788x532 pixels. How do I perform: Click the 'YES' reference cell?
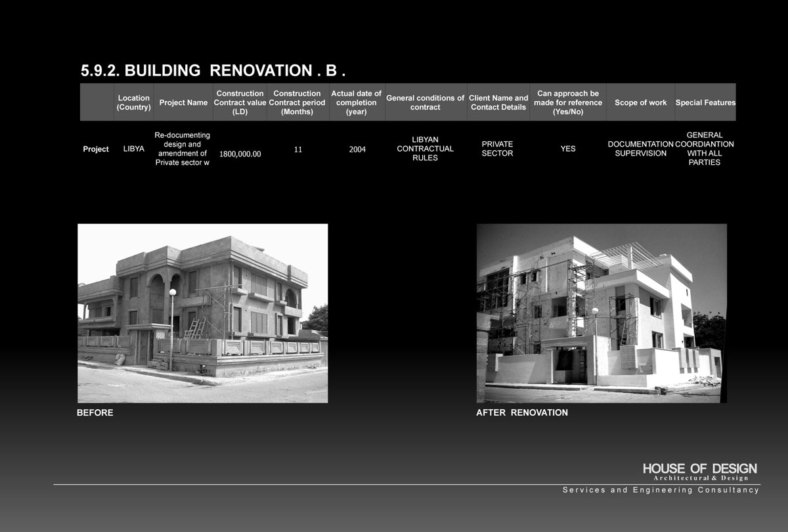[x=568, y=149]
